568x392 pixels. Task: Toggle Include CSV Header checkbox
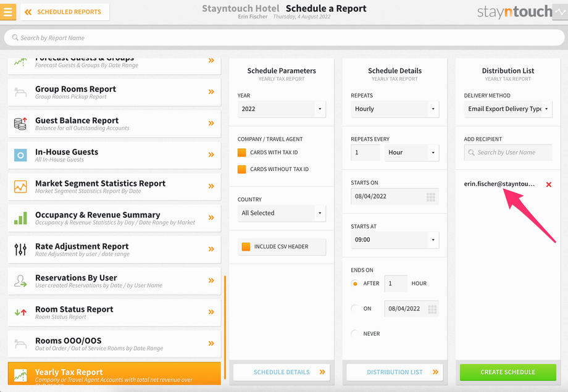(246, 247)
